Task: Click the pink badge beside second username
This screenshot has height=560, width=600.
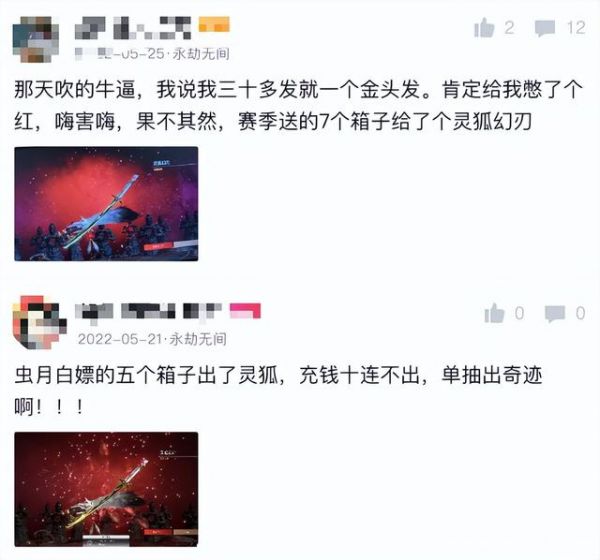Action: click(245, 310)
